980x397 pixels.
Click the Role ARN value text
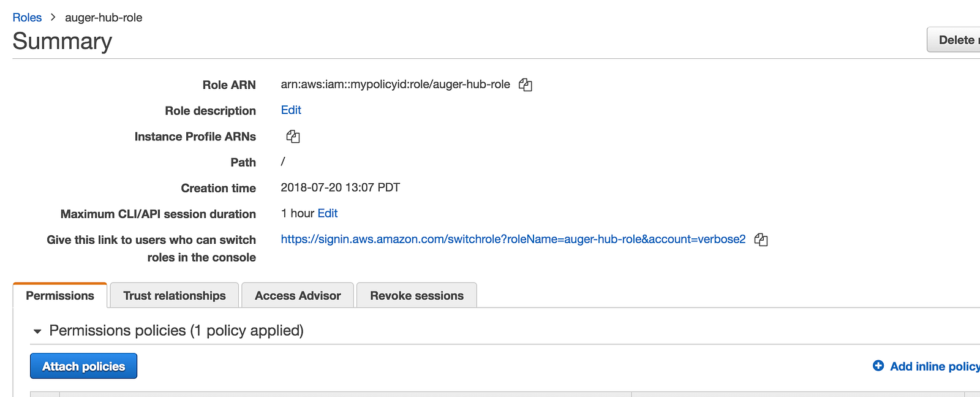click(395, 85)
